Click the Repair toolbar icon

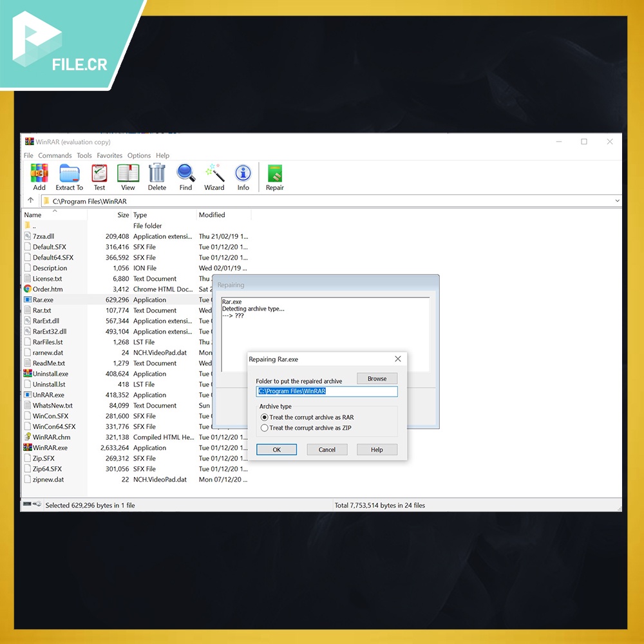[x=275, y=174]
